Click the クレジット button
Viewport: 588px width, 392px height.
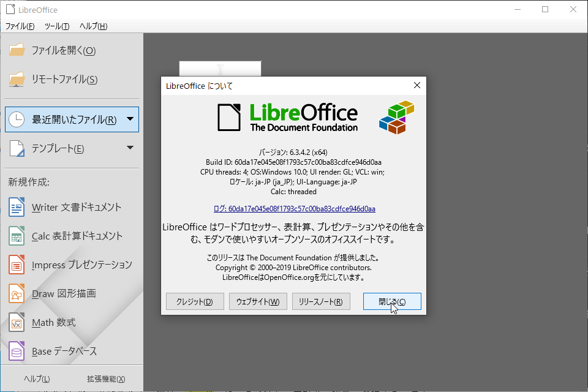pos(194,301)
